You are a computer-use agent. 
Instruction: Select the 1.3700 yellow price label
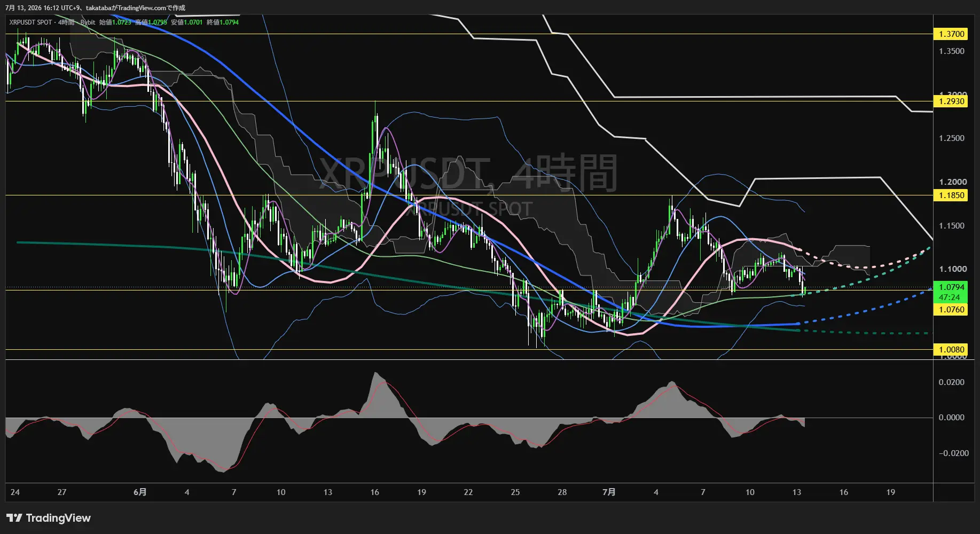click(951, 34)
